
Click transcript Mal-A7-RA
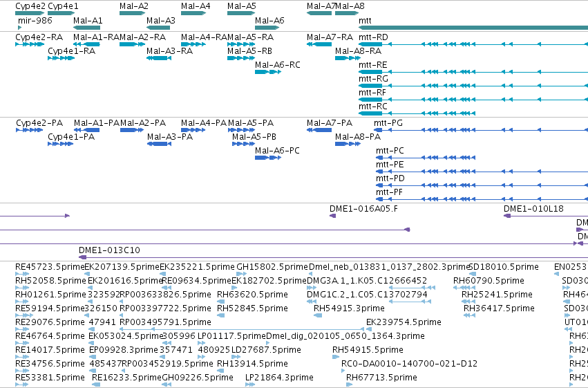[x=319, y=44]
